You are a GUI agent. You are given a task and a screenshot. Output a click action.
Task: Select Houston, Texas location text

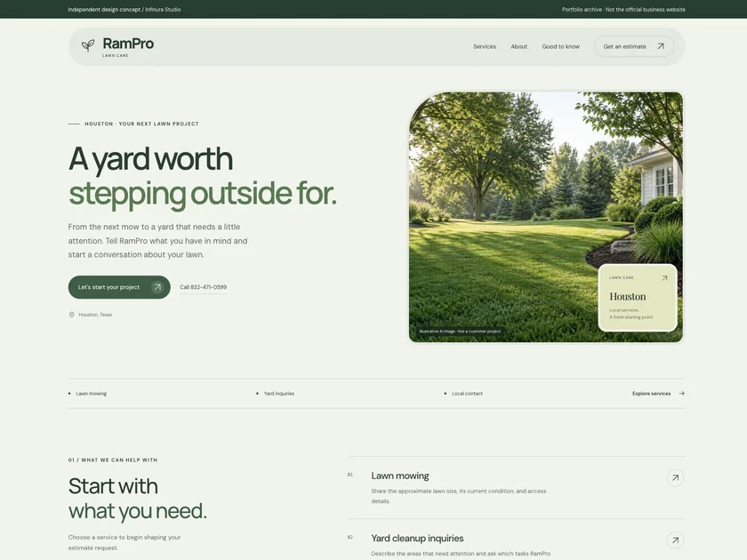[95, 315]
